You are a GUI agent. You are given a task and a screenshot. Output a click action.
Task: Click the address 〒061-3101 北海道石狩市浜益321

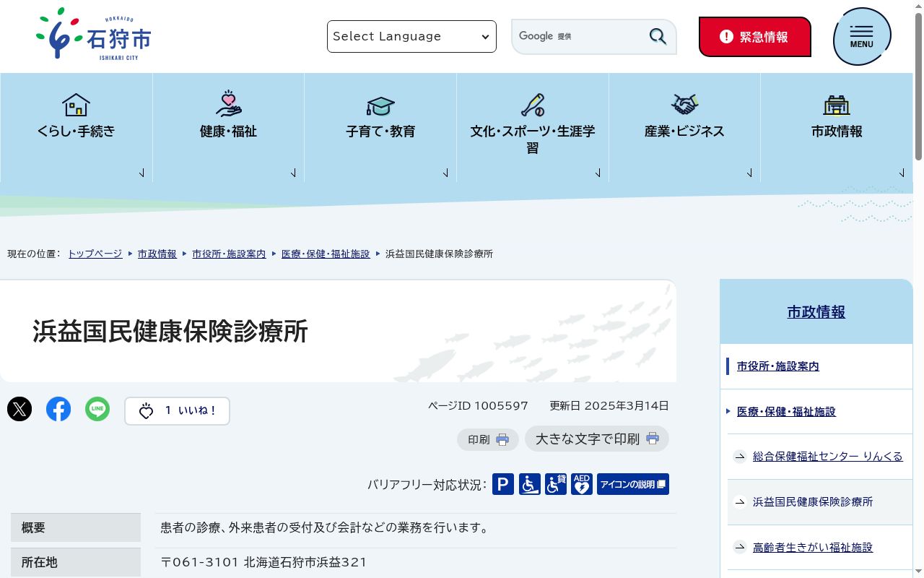(263, 562)
